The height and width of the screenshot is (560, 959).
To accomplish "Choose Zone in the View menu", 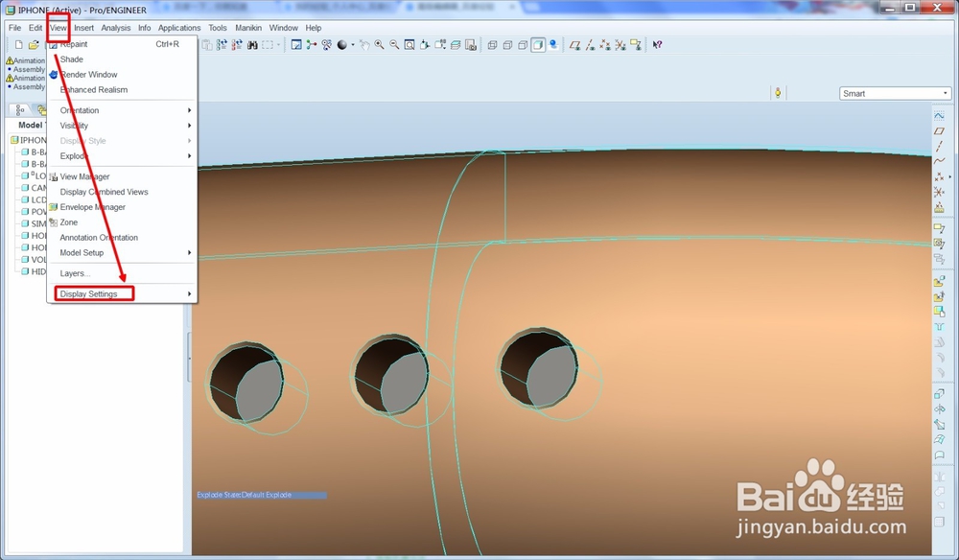I will click(123, 222).
